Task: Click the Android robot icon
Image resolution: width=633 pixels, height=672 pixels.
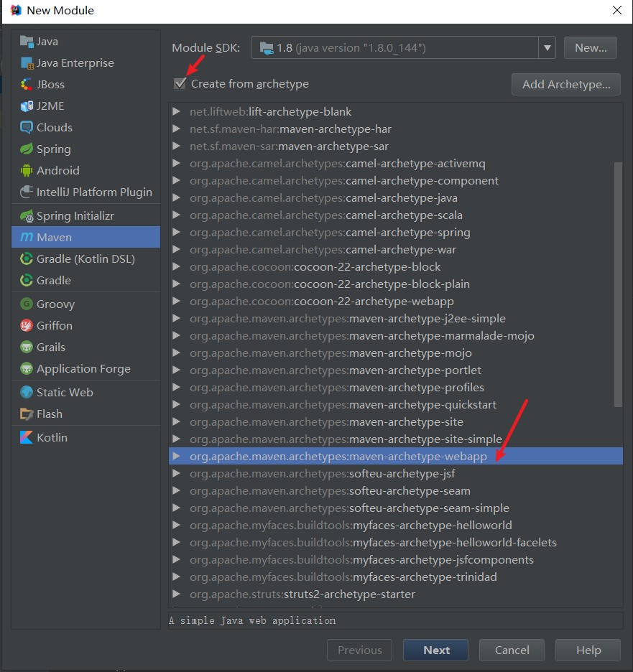Action: [27, 171]
